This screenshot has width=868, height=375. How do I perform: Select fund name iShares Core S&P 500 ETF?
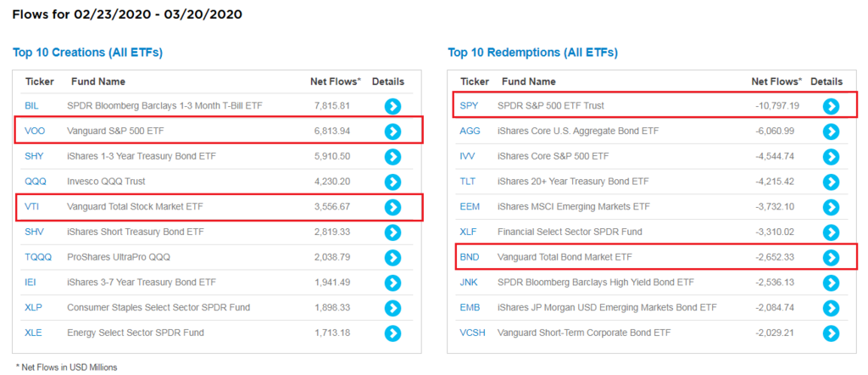click(553, 156)
